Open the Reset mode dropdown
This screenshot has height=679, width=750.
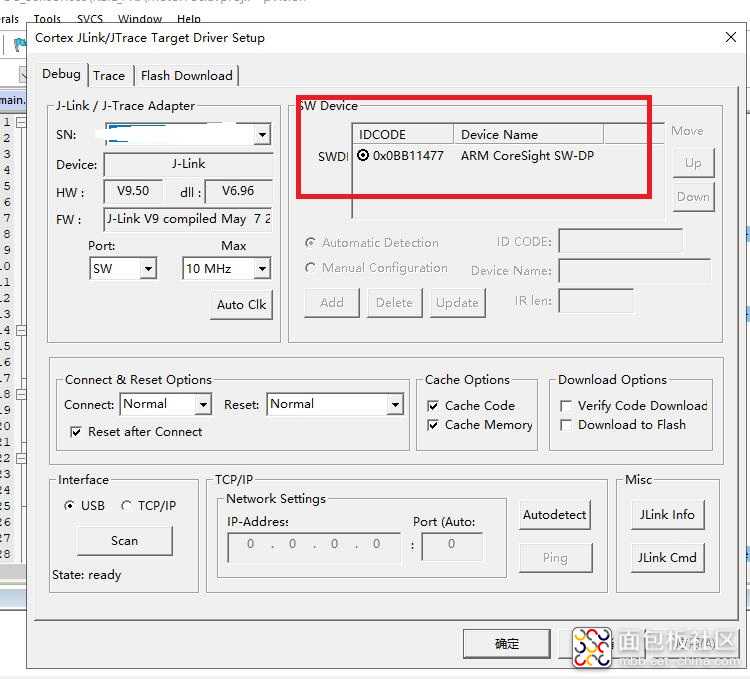coord(395,405)
